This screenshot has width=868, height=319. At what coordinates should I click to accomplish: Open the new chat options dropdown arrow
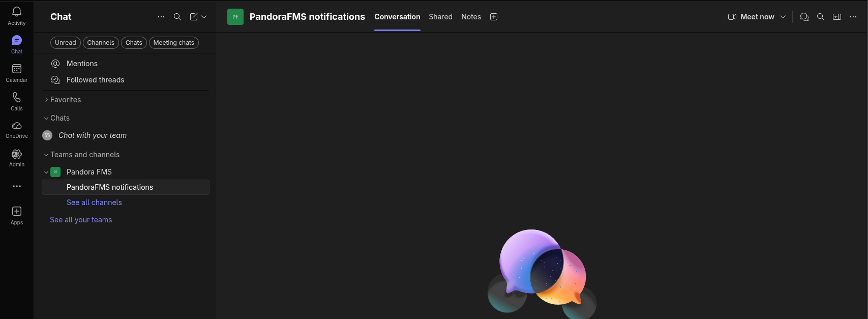point(204,17)
